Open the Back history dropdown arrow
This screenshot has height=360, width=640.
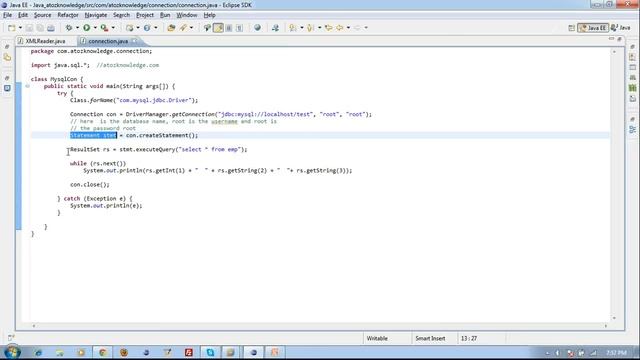[x=348, y=28]
